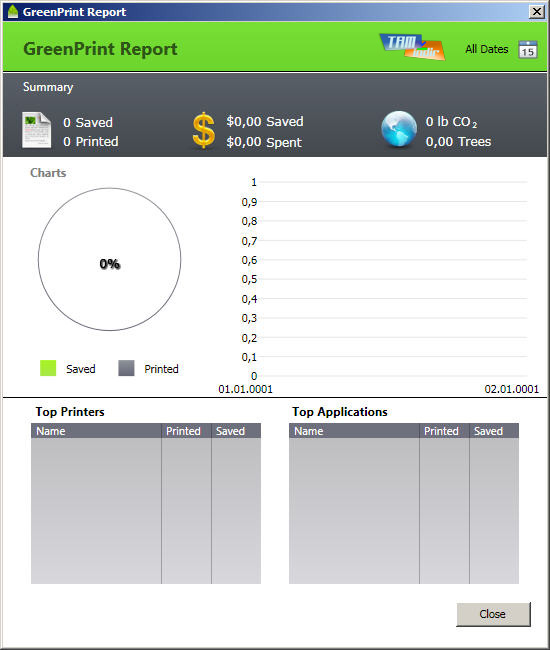Click the GreenPrint Report green header title
550x650 pixels.
[100, 49]
